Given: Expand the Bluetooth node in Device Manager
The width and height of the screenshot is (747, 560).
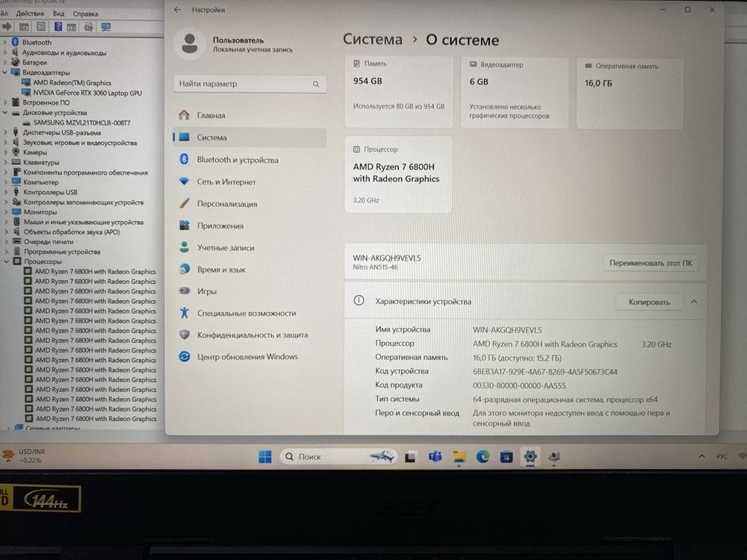Looking at the screenshot, I should point(4,43).
